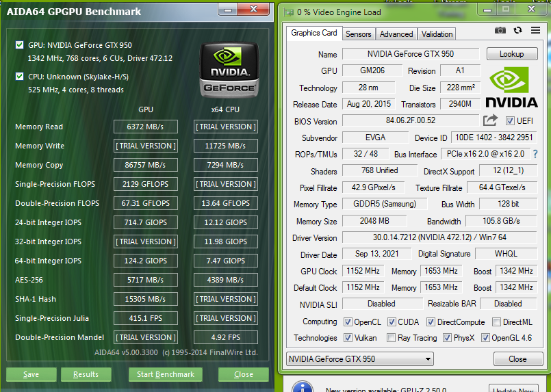Image resolution: width=551 pixels, height=392 pixels.
Task: Click the GPU-Z title bar icon
Action: [289, 12]
